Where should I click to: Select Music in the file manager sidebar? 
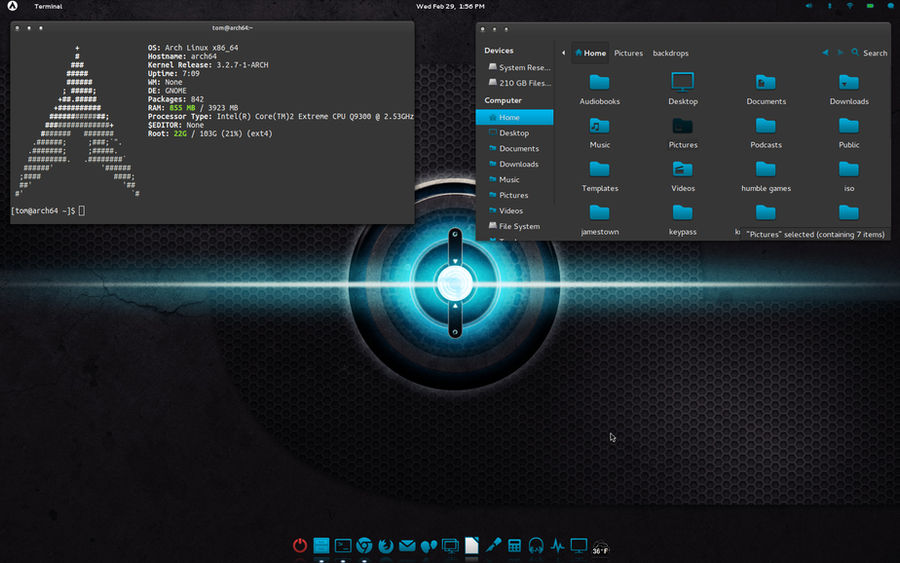click(515, 179)
